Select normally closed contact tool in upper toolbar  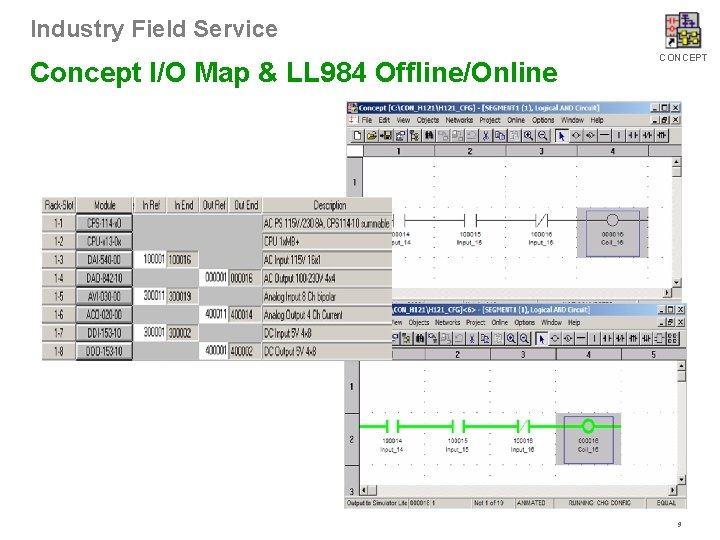(x=647, y=135)
